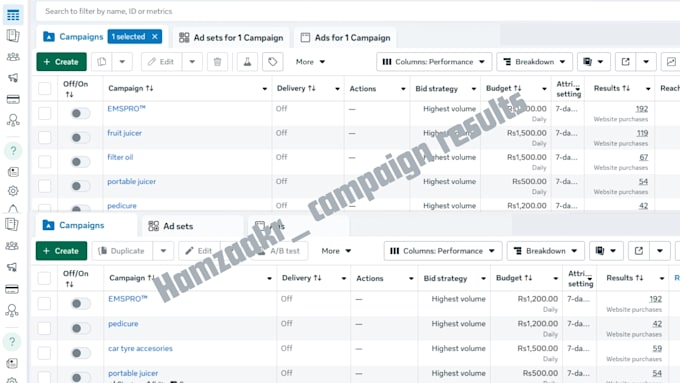Open the chart view icon at toolbar end
The width and height of the screenshot is (680, 383).
(671, 62)
